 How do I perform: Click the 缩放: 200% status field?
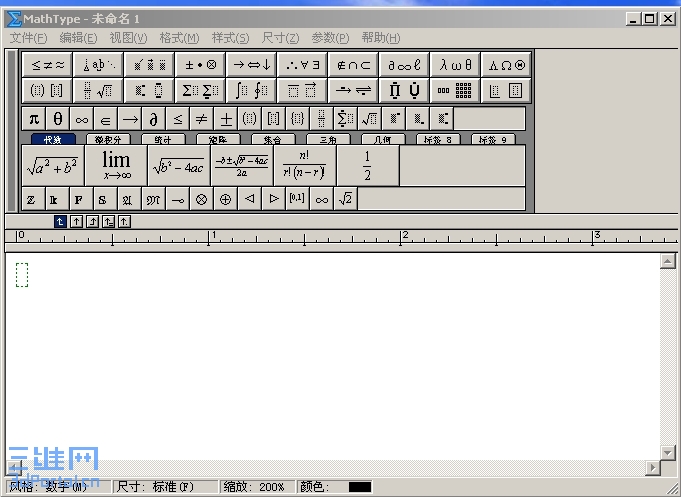(x=258, y=487)
